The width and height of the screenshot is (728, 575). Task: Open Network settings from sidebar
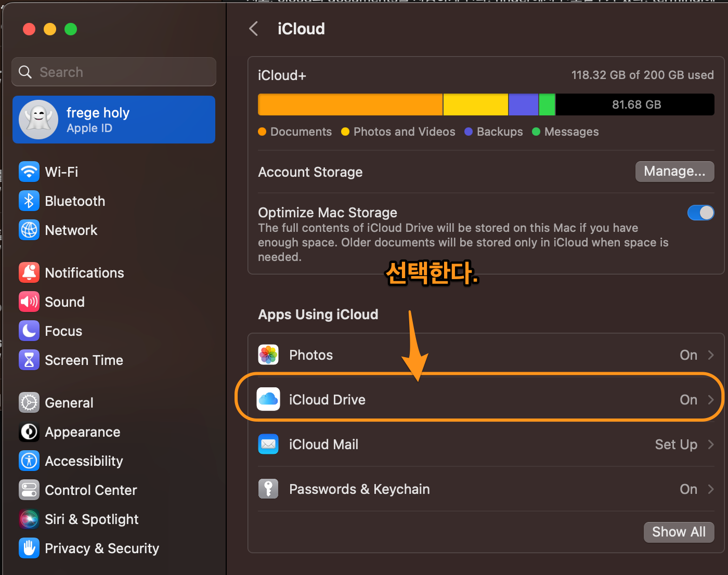tap(29, 230)
